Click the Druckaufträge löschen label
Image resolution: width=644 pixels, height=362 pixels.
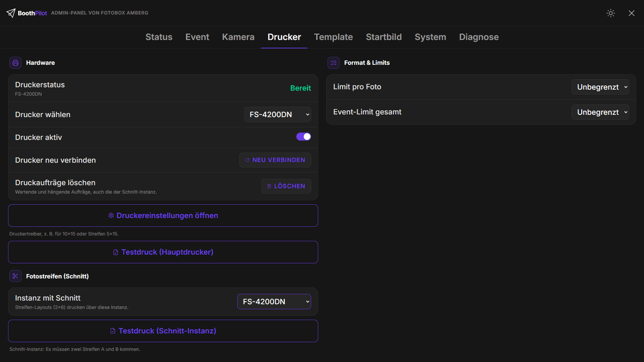pyautogui.click(x=55, y=183)
